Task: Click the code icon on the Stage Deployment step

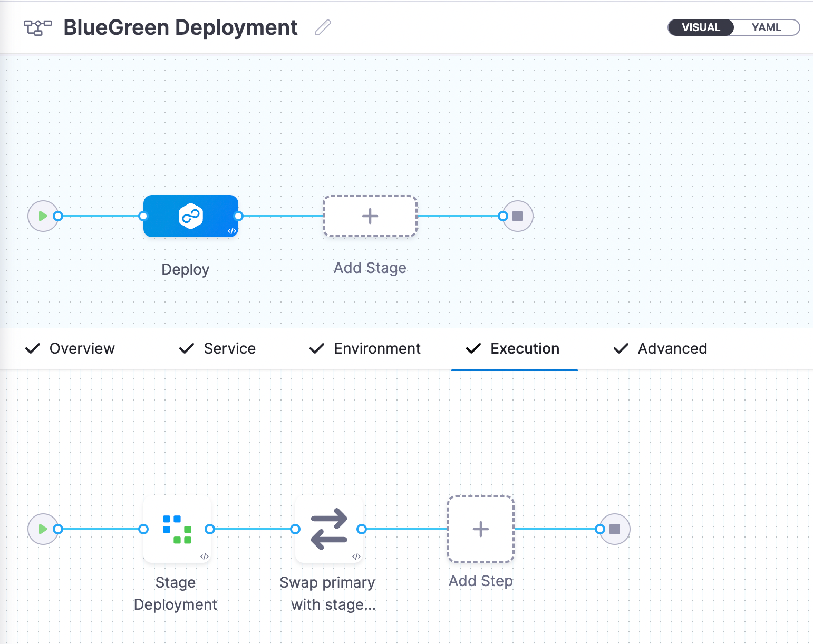Action: [x=205, y=557]
